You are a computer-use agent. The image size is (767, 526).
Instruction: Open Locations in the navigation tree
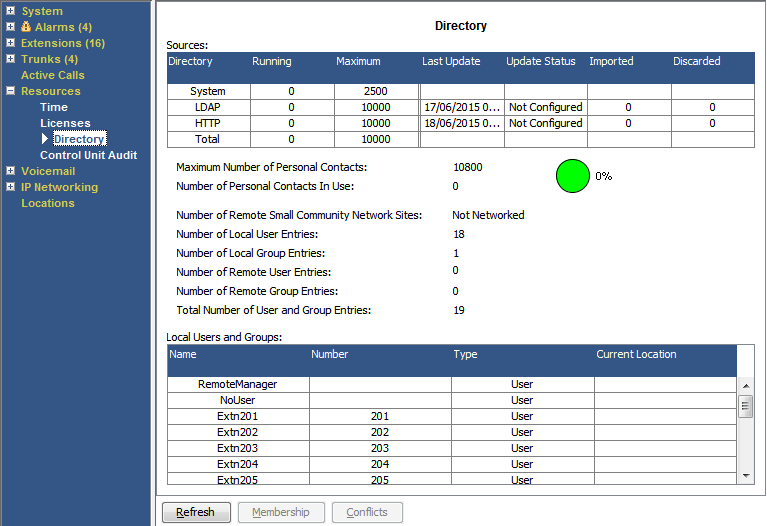point(48,203)
